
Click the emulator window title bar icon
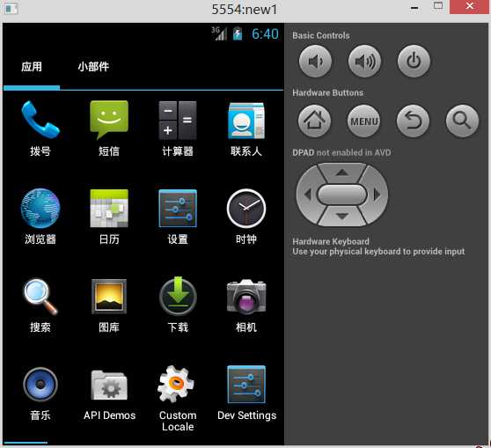pos(11,9)
